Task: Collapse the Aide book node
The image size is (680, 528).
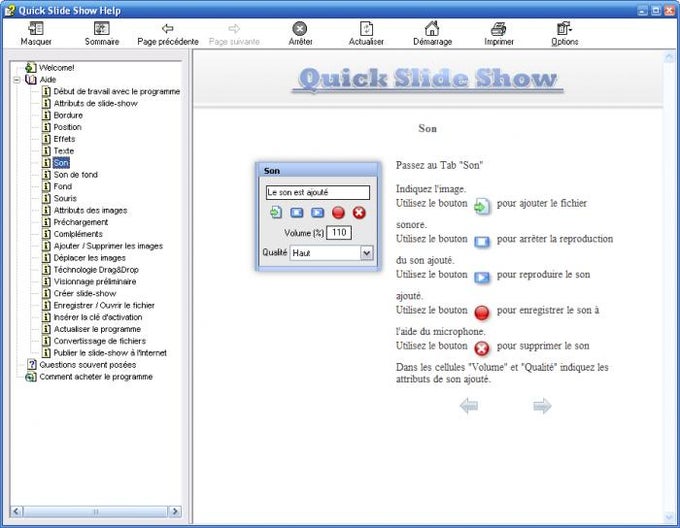Action: (x=17, y=80)
